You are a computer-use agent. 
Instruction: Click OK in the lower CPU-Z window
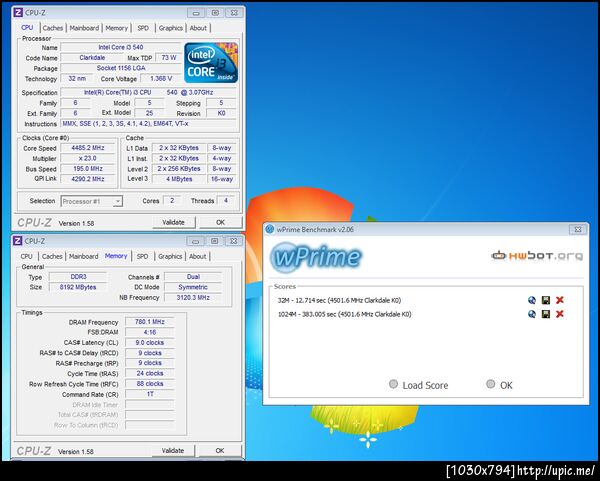tap(220, 451)
